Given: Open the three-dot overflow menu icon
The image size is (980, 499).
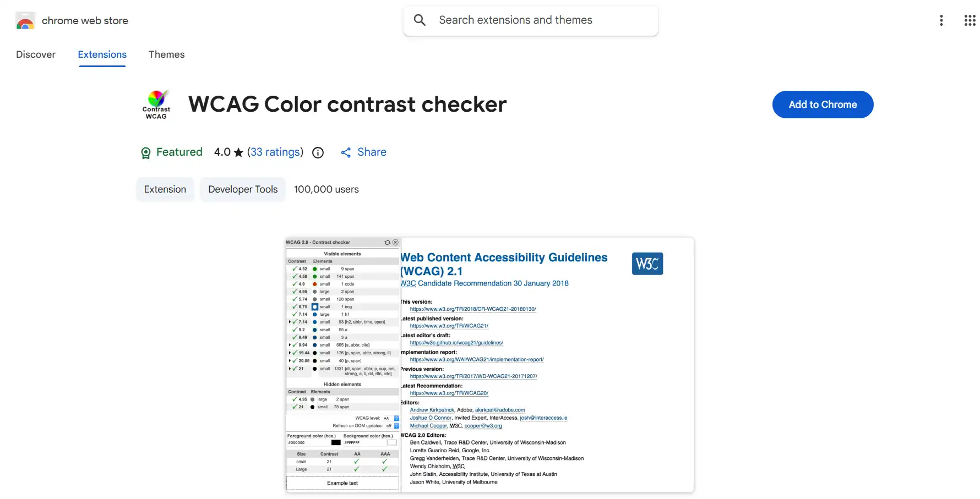Looking at the screenshot, I should (941, 20).
